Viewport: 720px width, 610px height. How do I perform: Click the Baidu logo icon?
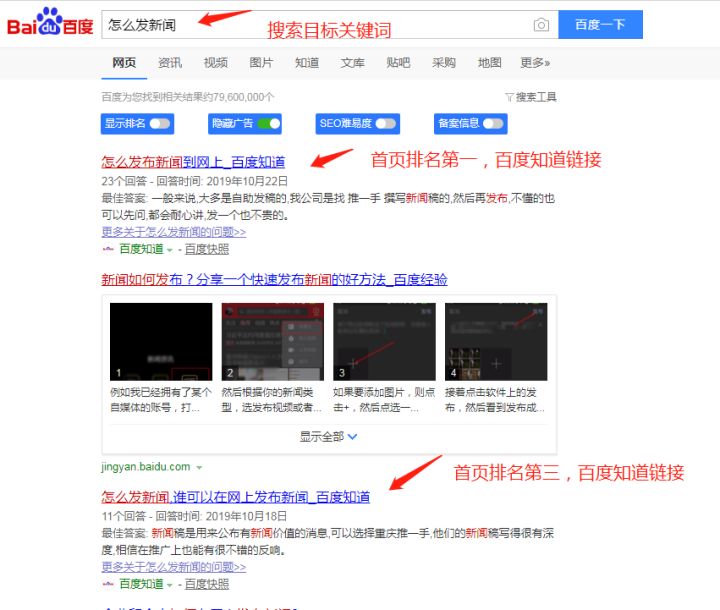click(x=50, y=24)
